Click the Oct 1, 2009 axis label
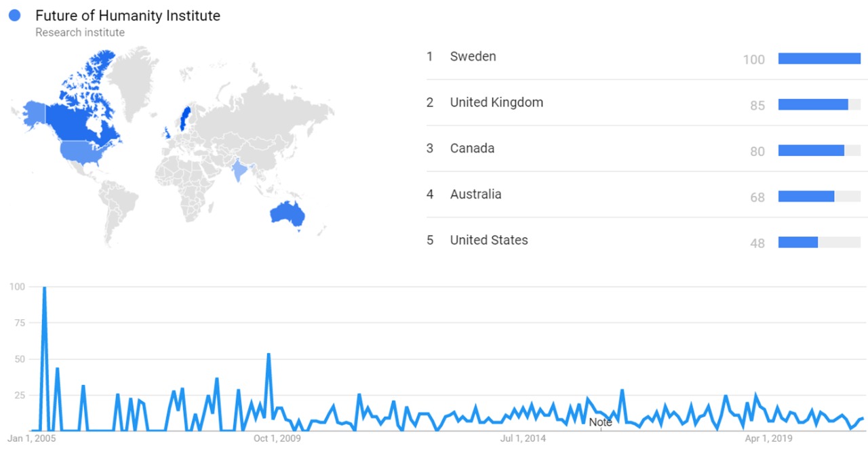The width and height of the screenshot is (868, 450). click(277, 438)
